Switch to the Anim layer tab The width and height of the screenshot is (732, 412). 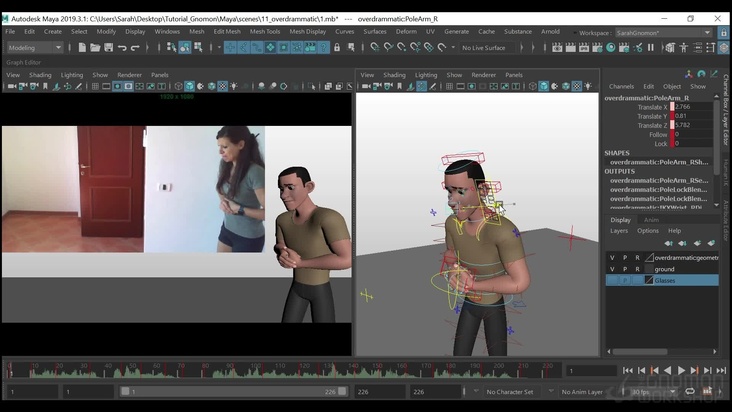tap(651, 220)
